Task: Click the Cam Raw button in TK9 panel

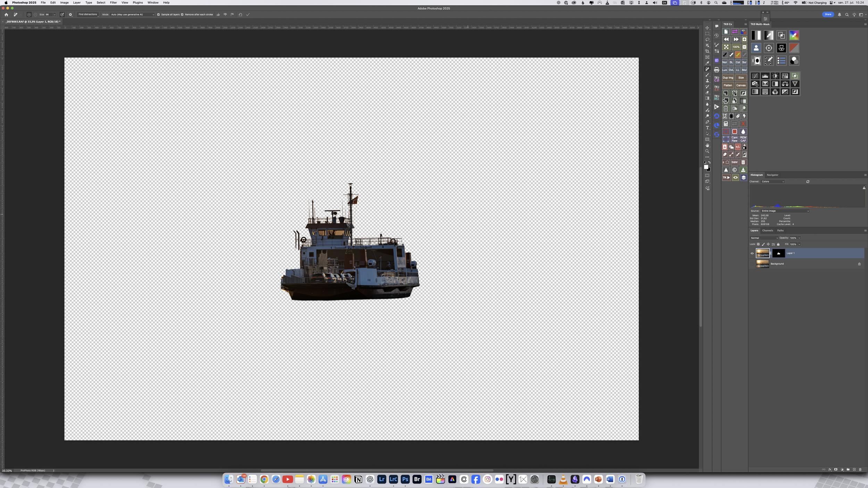Action: tap(734, 139)
